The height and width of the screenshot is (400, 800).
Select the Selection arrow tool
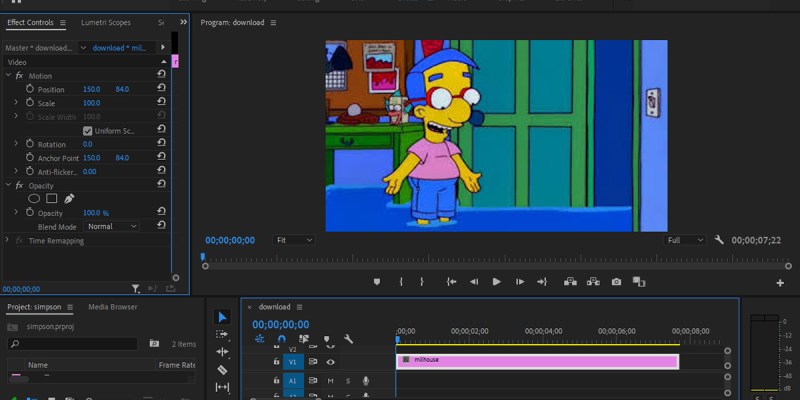click(x=222, y=317)
